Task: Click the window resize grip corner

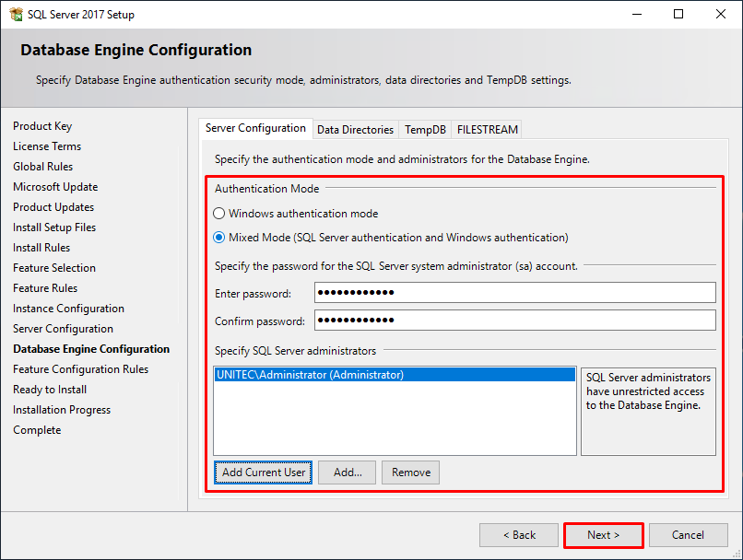Action: click(x=737, y=554)
